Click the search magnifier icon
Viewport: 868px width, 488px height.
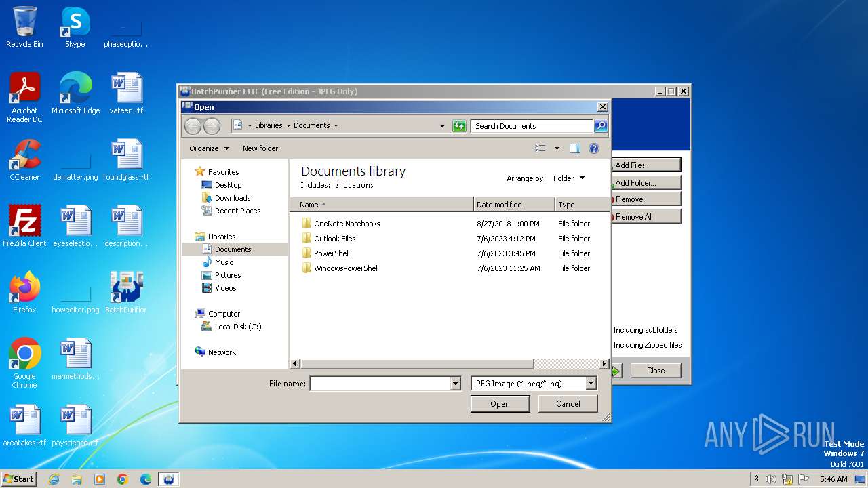(601, 126)
